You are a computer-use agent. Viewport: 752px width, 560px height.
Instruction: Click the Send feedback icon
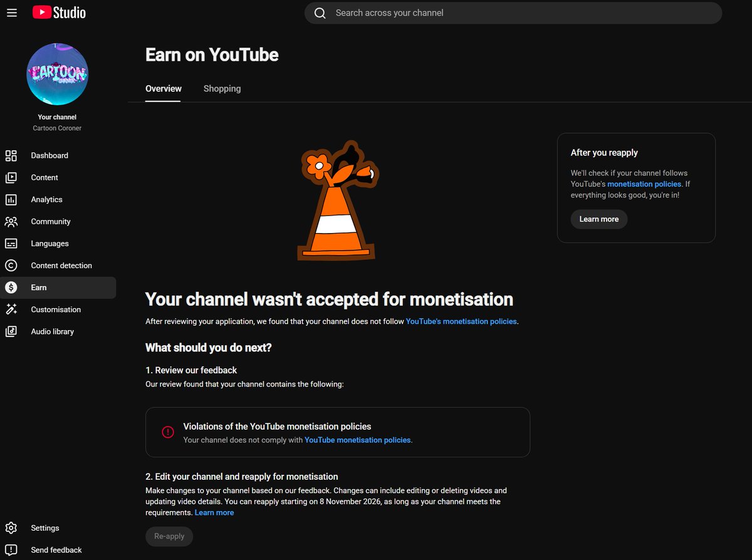pos(11,550)
